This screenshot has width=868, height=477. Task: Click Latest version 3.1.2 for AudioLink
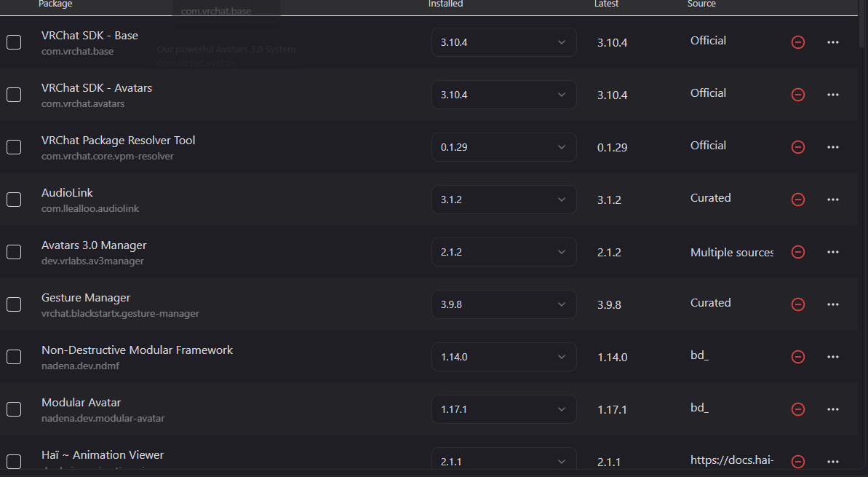click(x=609, y=200)
